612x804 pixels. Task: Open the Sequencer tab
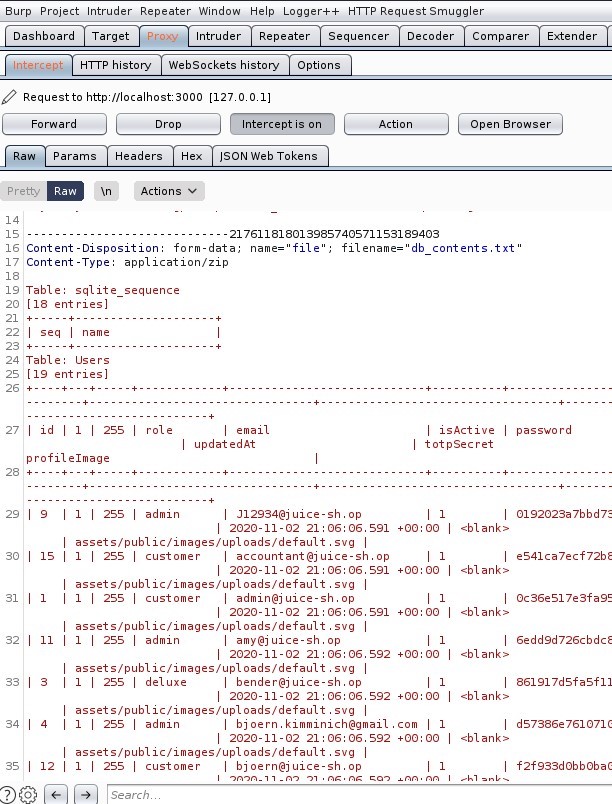point(358,36)
